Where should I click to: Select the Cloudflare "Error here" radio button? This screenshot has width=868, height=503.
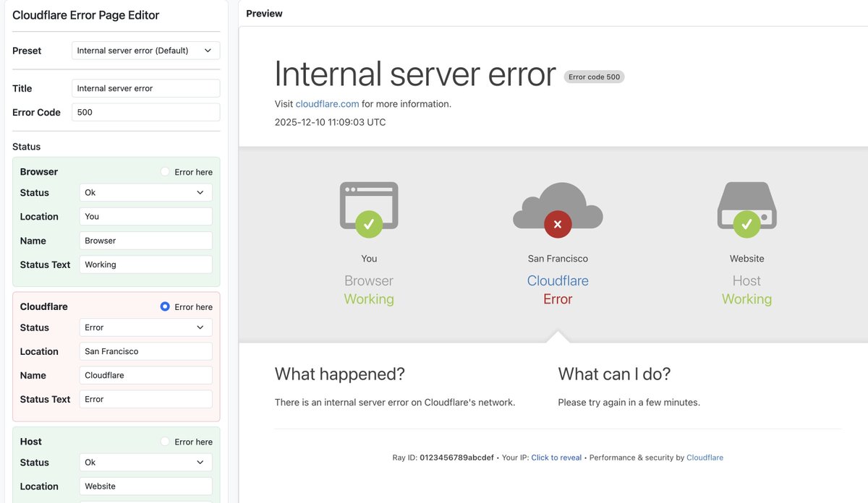coord(165,306)
